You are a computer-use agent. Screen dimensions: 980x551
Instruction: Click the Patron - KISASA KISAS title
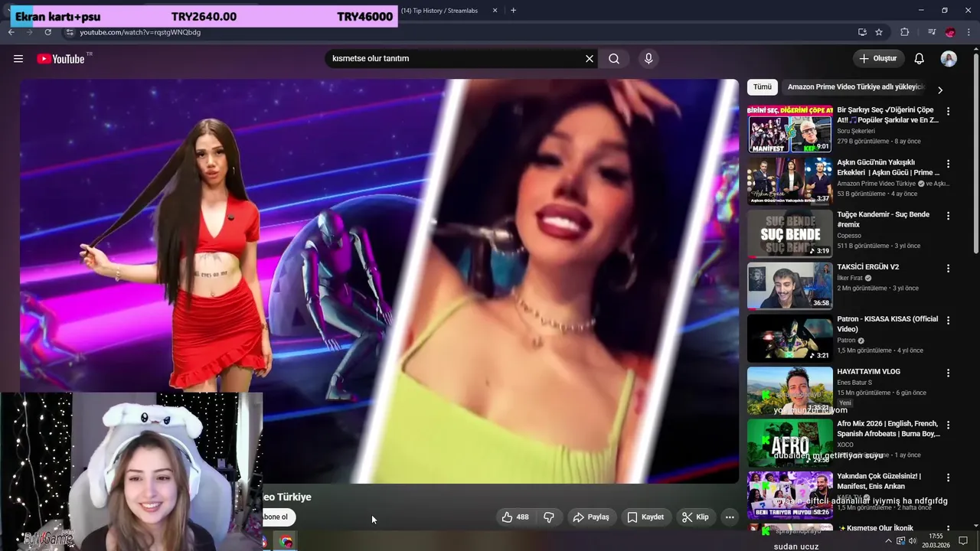[887, 324]
